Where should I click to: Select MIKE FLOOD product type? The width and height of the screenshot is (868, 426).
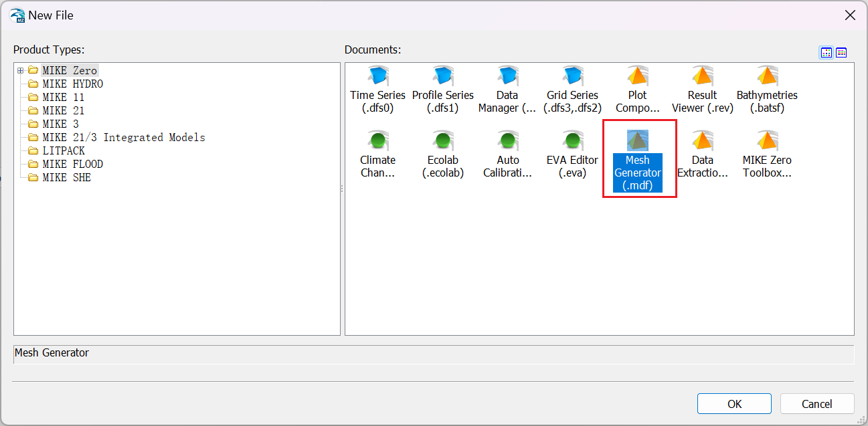pyautogui.click(x=72, y=164)
